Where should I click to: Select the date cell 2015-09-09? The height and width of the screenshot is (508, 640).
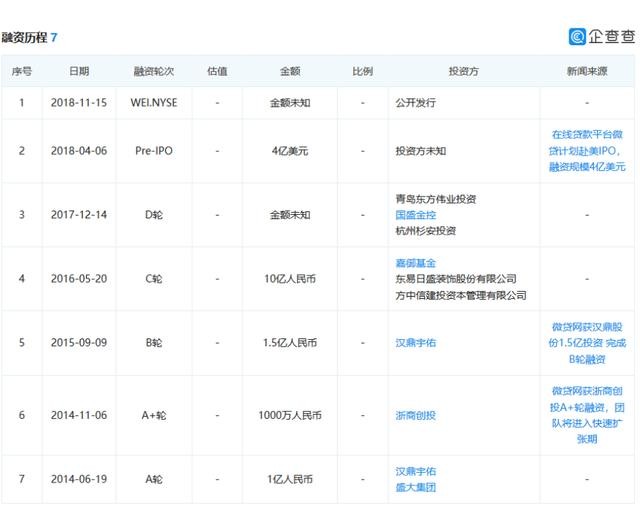point(79,343)
